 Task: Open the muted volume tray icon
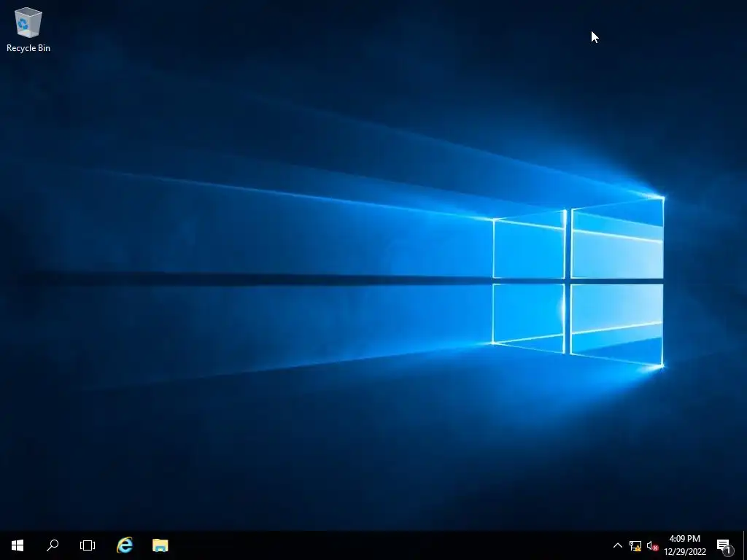[652, 545]
